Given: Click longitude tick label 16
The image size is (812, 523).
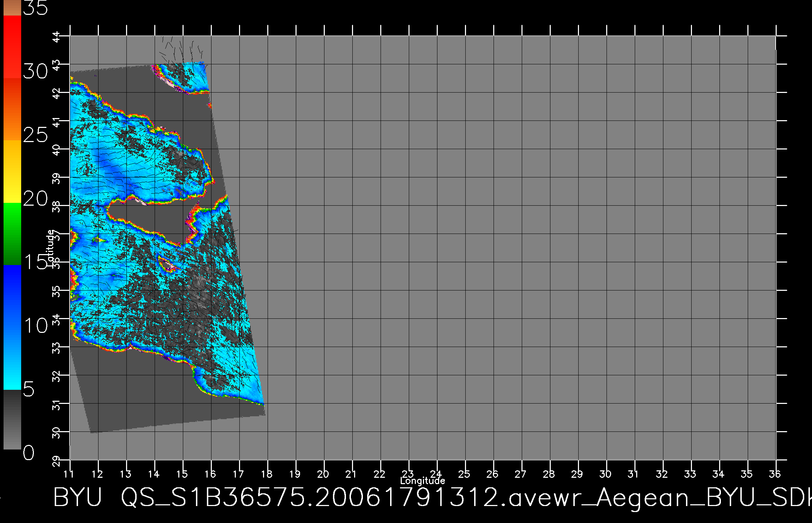Looking at the screenshot, I should coord(210,474).
